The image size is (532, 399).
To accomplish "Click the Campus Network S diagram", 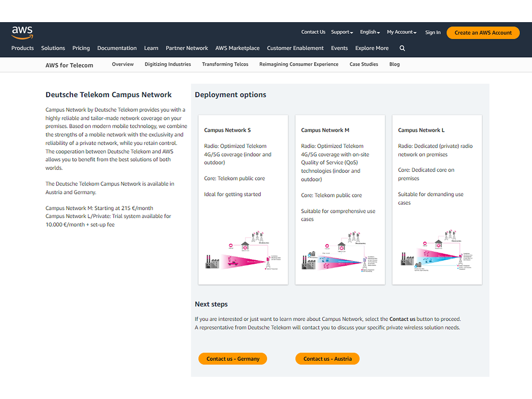I will coord(243,251).
